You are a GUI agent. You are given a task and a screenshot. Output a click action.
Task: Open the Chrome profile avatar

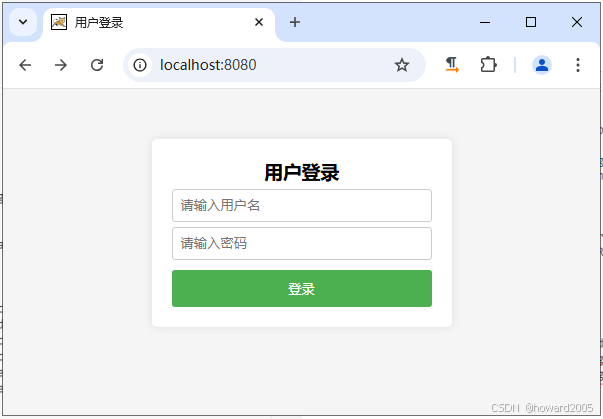(542, 65)
